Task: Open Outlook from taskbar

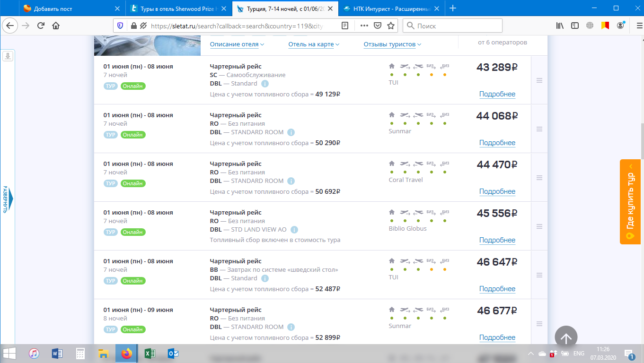Action: [x=173, y=353]
